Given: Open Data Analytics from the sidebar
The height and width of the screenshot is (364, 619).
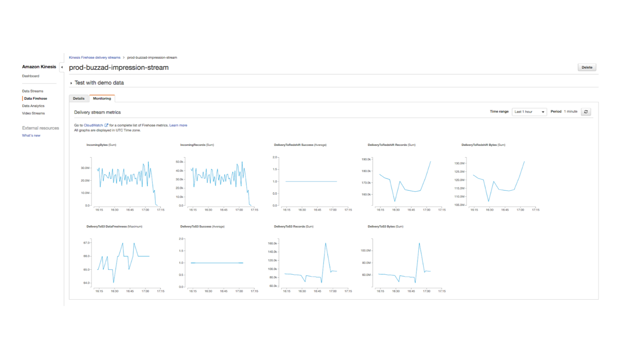Looking at the screenshot, I should point(33,106).
